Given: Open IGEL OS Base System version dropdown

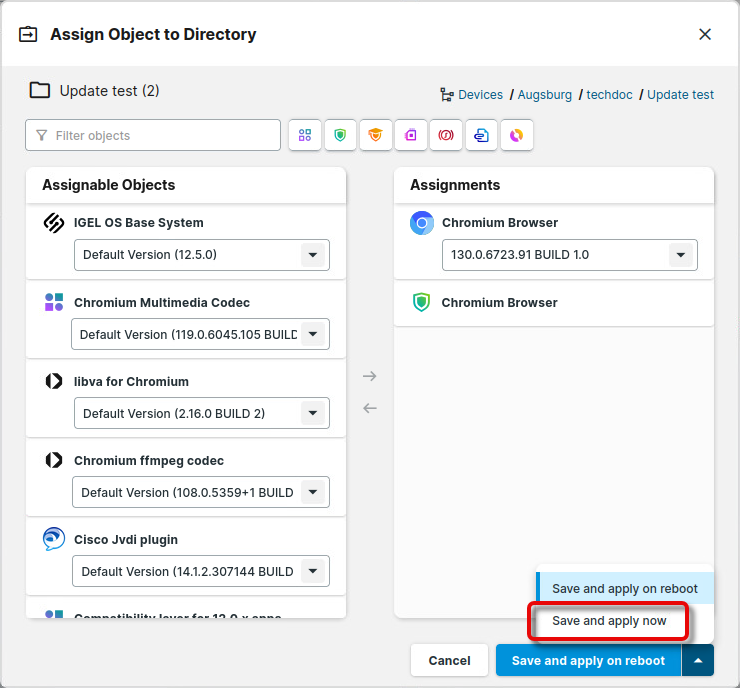Looking at the screenshot, I should (313, 255).
